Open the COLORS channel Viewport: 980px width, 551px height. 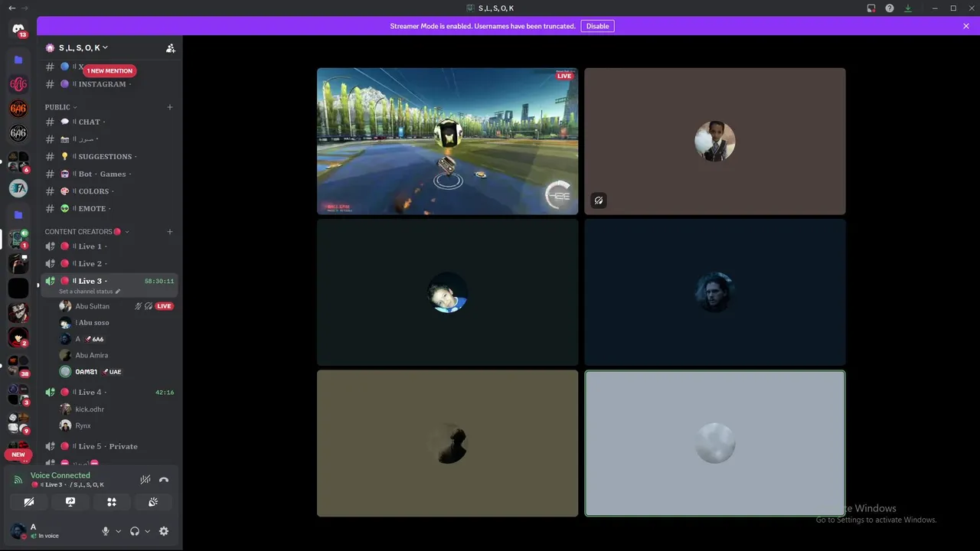point(109,191)
